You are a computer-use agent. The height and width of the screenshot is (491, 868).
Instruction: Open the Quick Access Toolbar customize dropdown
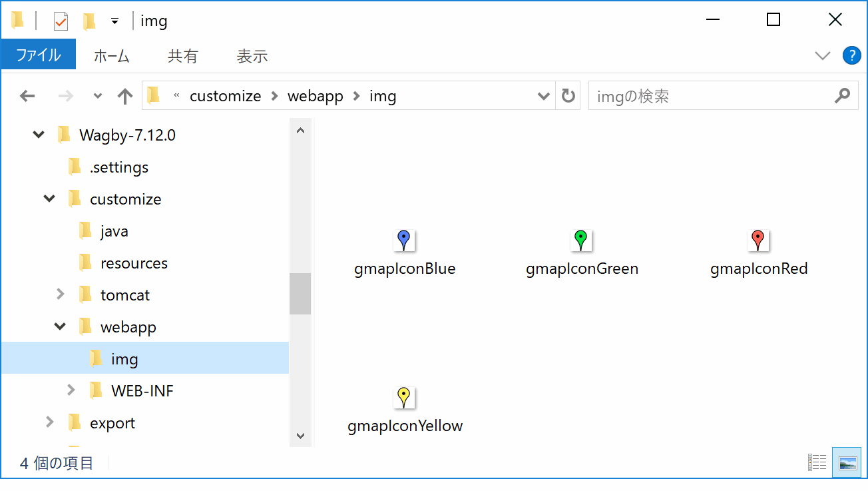point(114,21)
